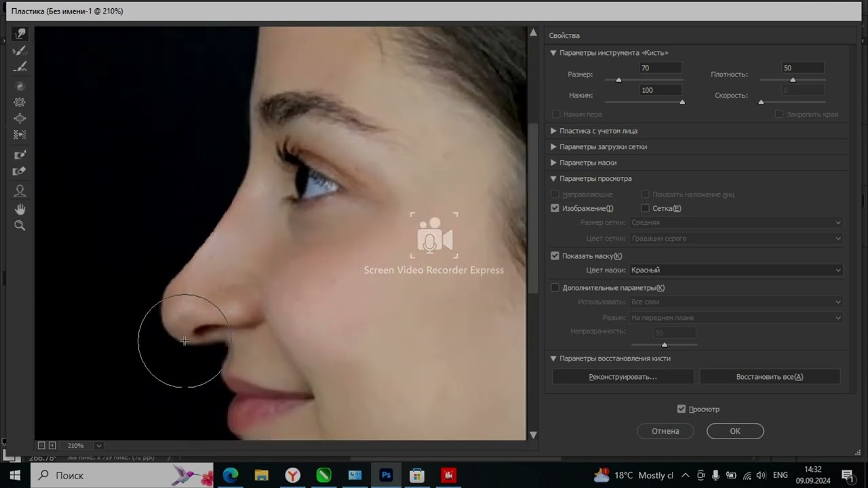Click the Закрепить края checkbox

pyautogui.click(x=779, y=115)
